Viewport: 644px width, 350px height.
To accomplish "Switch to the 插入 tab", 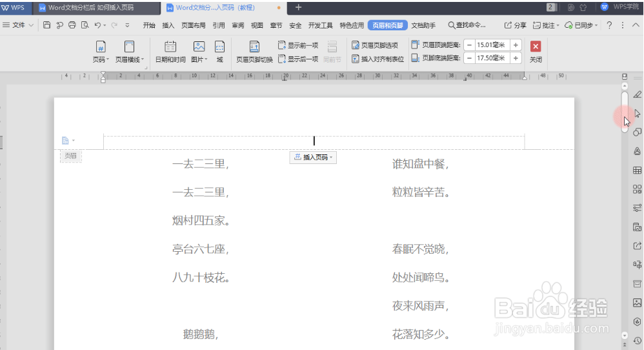I will [x=168, y=25].
